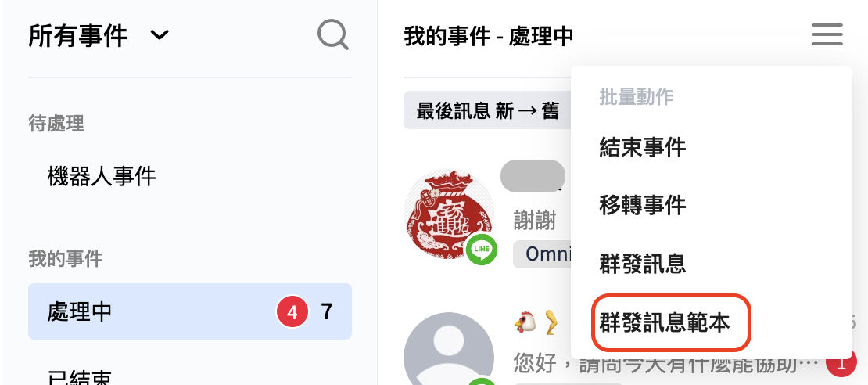Click the gray default user avatar
The width and height of the screenshot is (868, 385).
click(x=448, y=349)
